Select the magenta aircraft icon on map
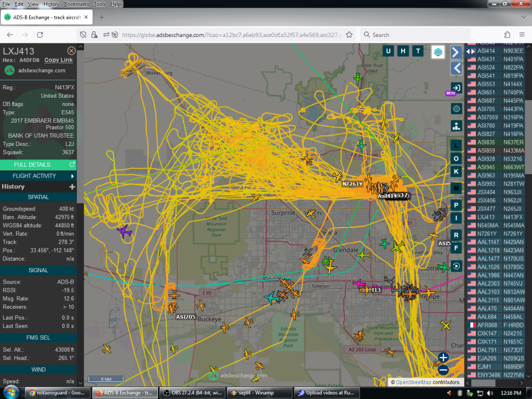532x399 pixels. (358, 283)
